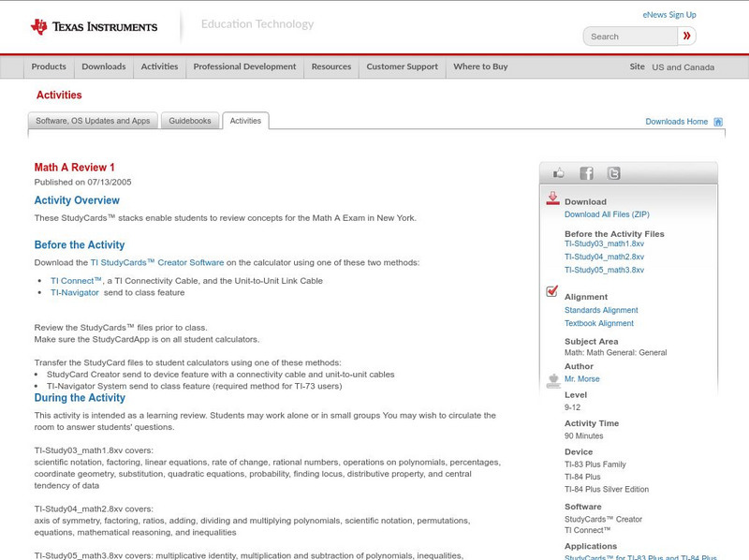Download TI-Study05_math3.8xv file
The width and height of the screenshot is (749, 560).
[604, 270]
